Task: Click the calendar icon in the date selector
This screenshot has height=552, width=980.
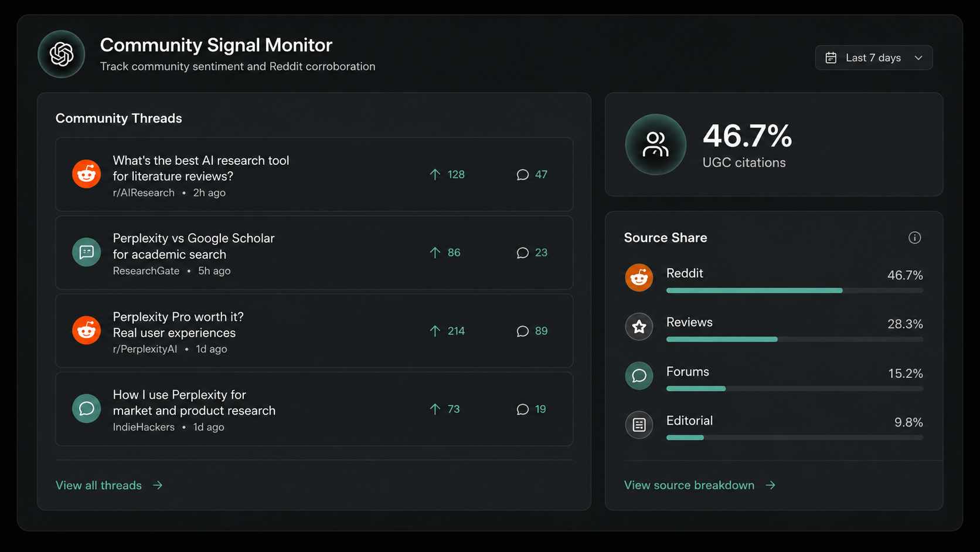Action: coord(831,57)
